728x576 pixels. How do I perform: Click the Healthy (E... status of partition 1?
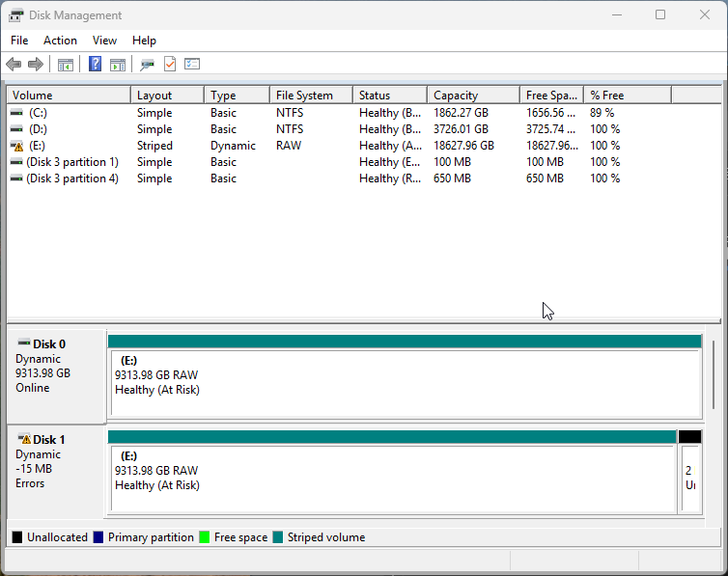point(390,162)
